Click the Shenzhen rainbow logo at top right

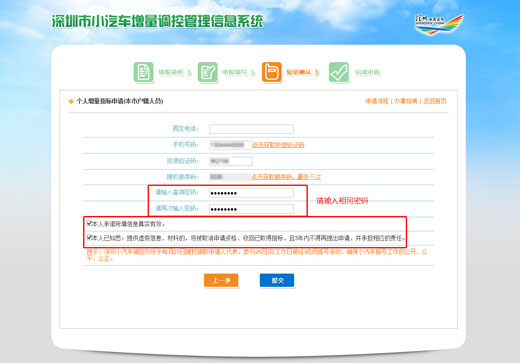pos(439,25)
